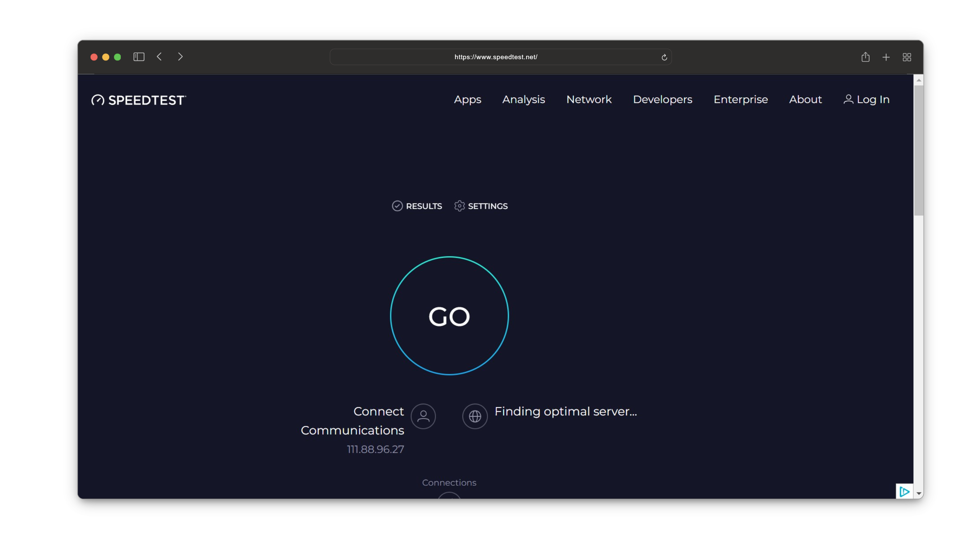Viewport: 980px width, 551px height.
Task: Open the Apps menu item
Action: click(x=467, y=100)
